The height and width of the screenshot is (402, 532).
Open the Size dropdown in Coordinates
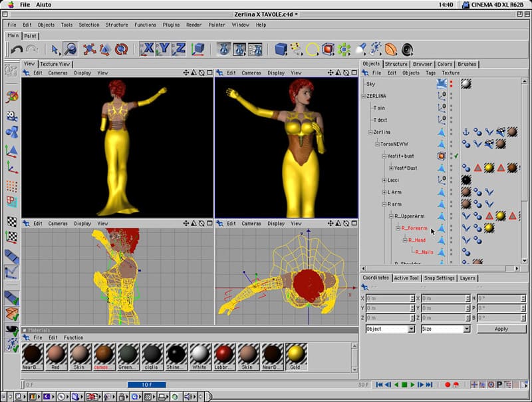pyautogui.click(x=446, y=329)
